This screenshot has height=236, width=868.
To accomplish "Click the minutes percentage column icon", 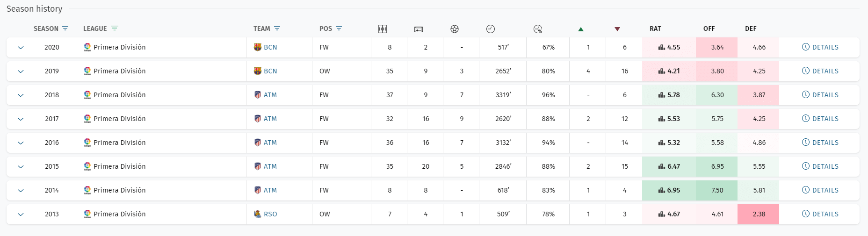I will [538, 29].
